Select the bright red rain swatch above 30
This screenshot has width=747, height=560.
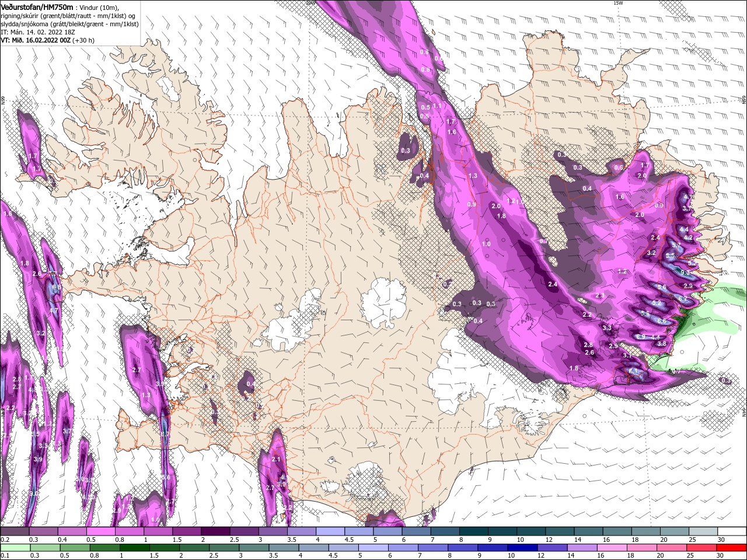(732, 548)
